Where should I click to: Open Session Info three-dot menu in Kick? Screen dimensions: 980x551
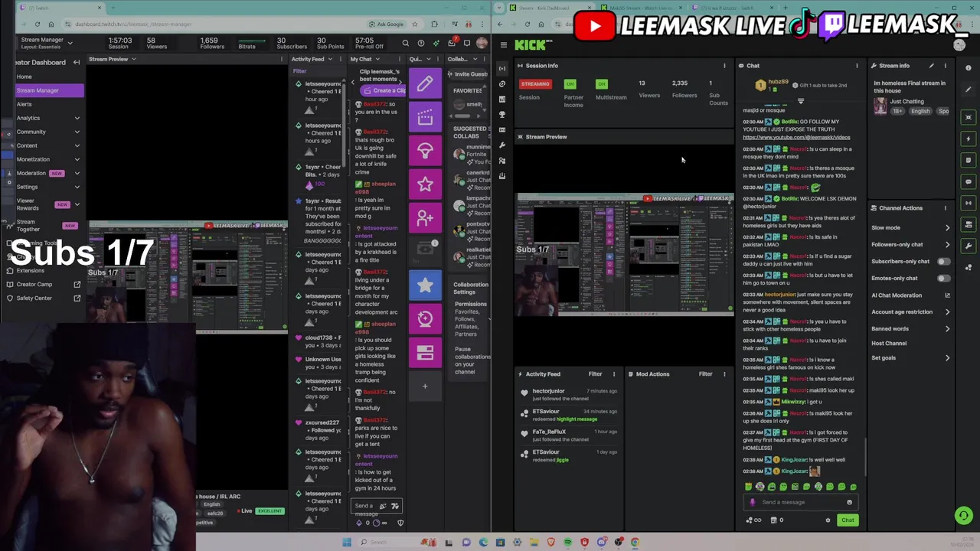(724, 66)
